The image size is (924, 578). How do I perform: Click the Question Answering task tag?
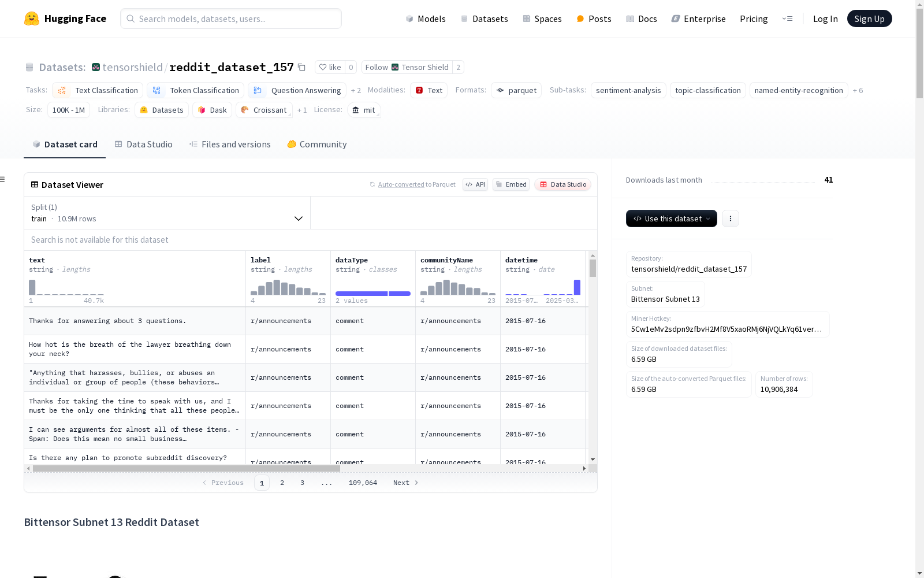click(x=297, y=90)
